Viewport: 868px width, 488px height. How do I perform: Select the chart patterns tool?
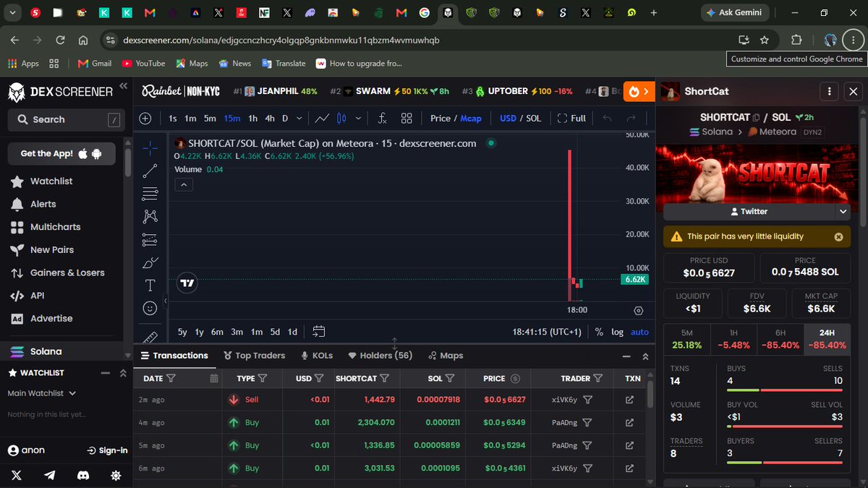(150, 215)
